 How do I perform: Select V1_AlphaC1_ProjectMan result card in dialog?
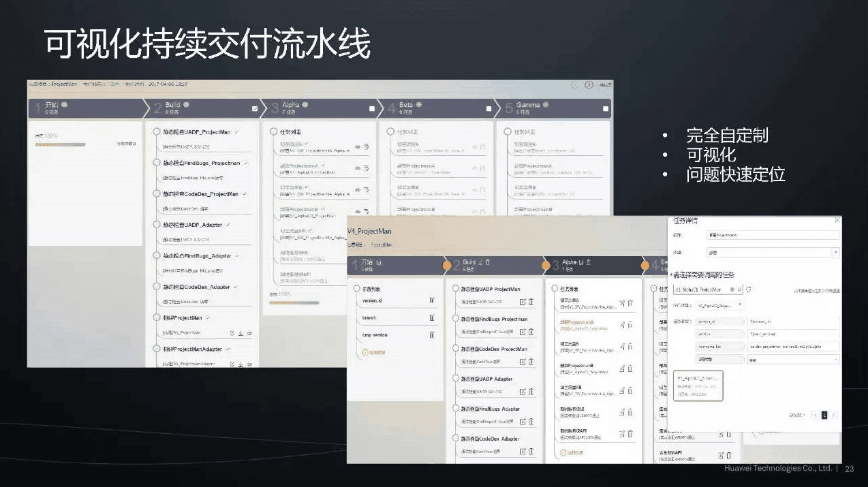click(x=698, y=386)
